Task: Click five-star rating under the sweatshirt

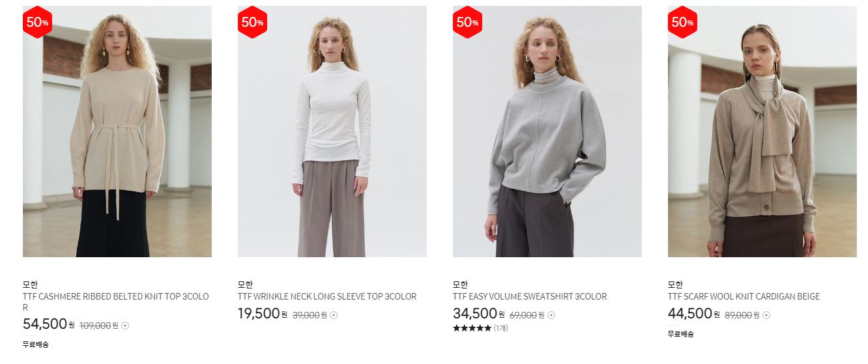Action: click(x=472, y=328)
